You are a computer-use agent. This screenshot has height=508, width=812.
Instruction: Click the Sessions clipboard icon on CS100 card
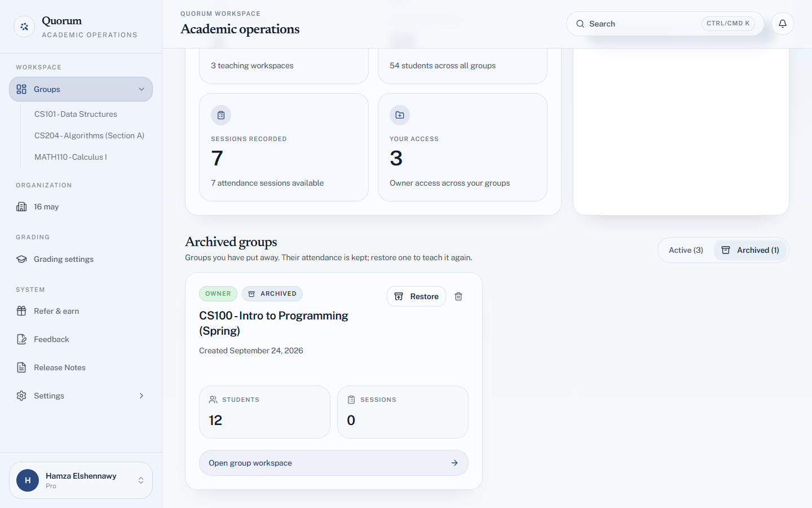coord(351,400)
